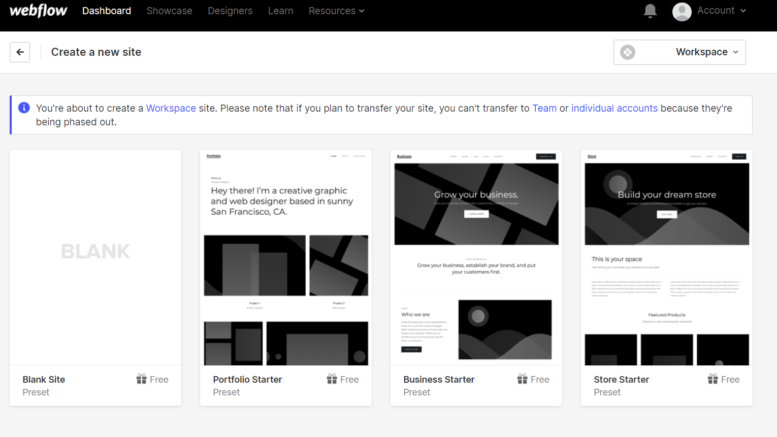The height and width of the screenshot is (437, 777).
Task: Select the Blank site template thumbnail
Action: pyautogui.click(x=95, y=257)
